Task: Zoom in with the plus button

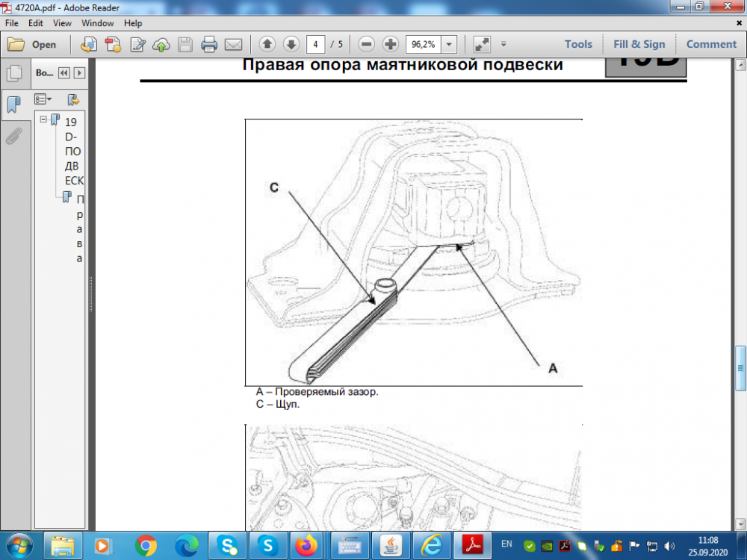Action: (x=391, y=44)
